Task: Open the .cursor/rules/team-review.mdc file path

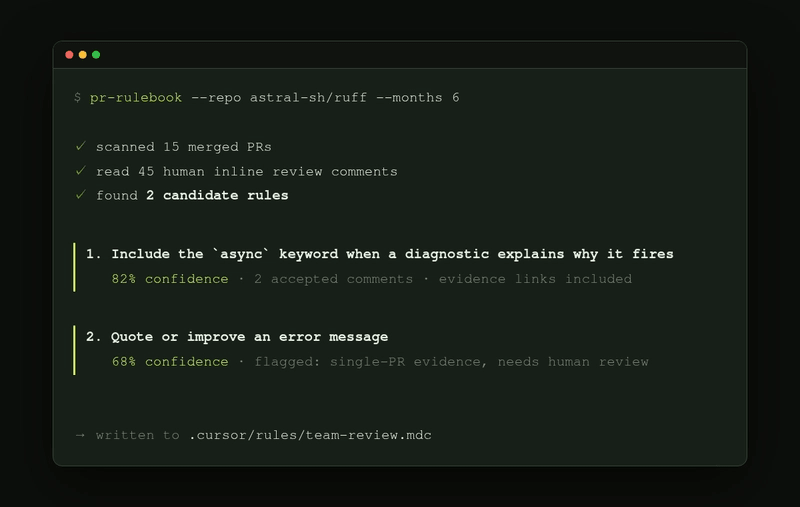Action: click(310, 435)
